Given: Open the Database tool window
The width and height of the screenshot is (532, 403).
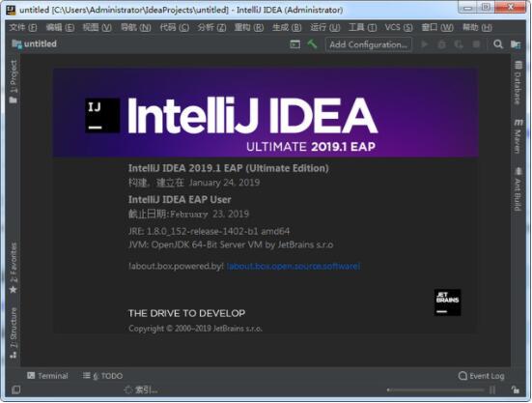Looking at the screenshot, I should tap(518, 82).
